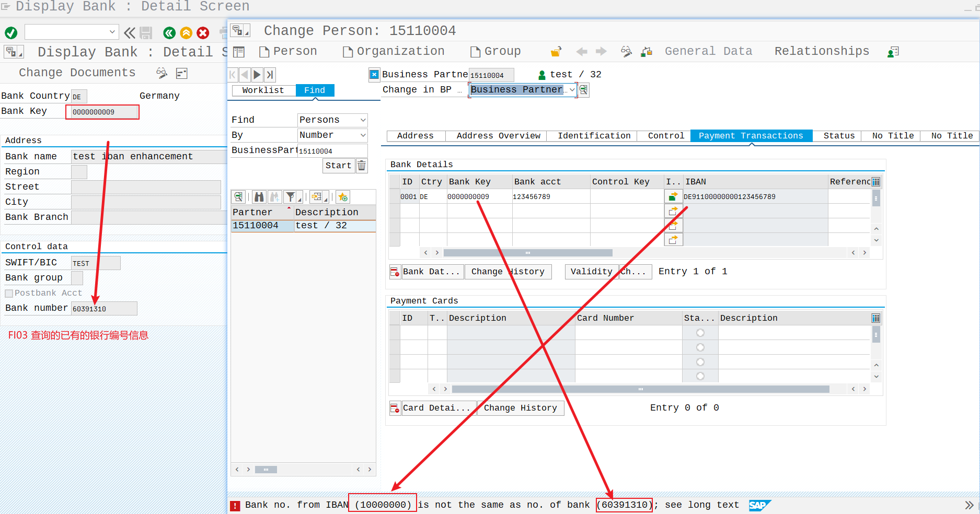Click the filter funnel icon in result list

(x=290, y=197)
